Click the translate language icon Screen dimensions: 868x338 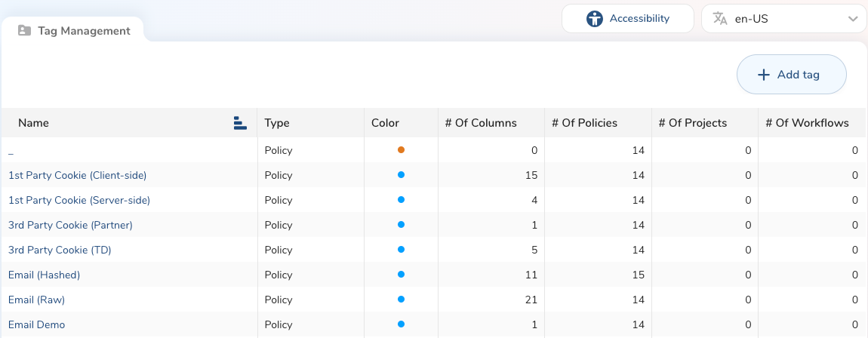click(x=720, y=19)
